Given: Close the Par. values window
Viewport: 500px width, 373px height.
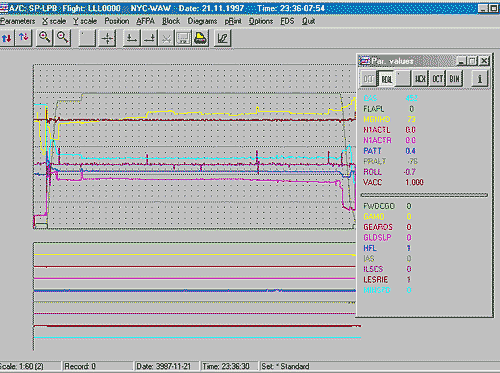Looking at the screenshot, I should pos(484,61).
